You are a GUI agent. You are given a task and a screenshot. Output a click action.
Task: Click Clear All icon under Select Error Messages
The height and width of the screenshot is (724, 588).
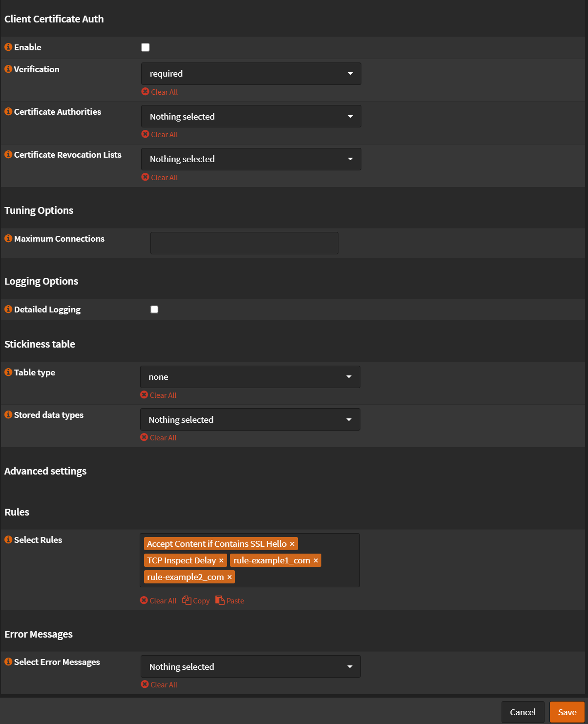(145, 684)
